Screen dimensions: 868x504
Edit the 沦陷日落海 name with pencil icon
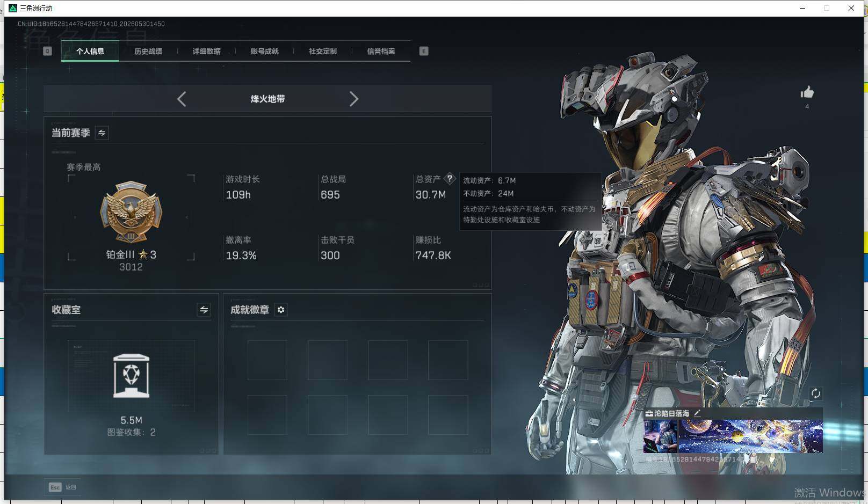tap(697, 413)
